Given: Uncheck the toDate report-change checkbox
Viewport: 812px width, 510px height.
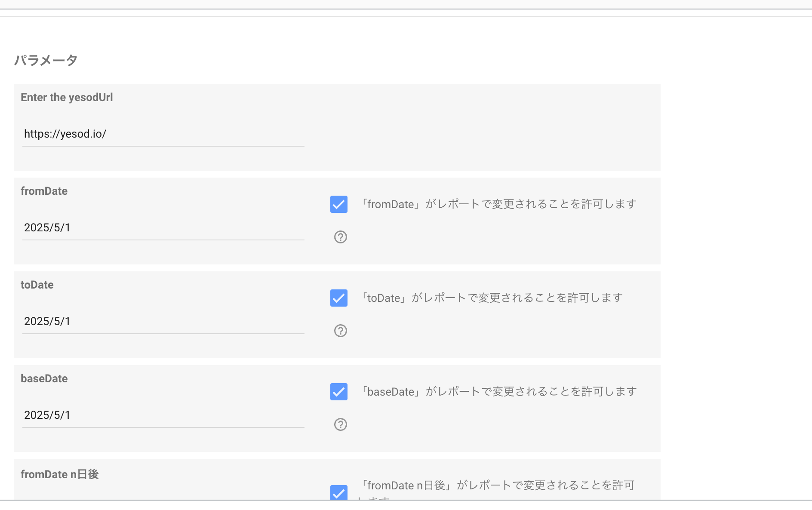Looking at the screenshot, I should pos(339,298).
